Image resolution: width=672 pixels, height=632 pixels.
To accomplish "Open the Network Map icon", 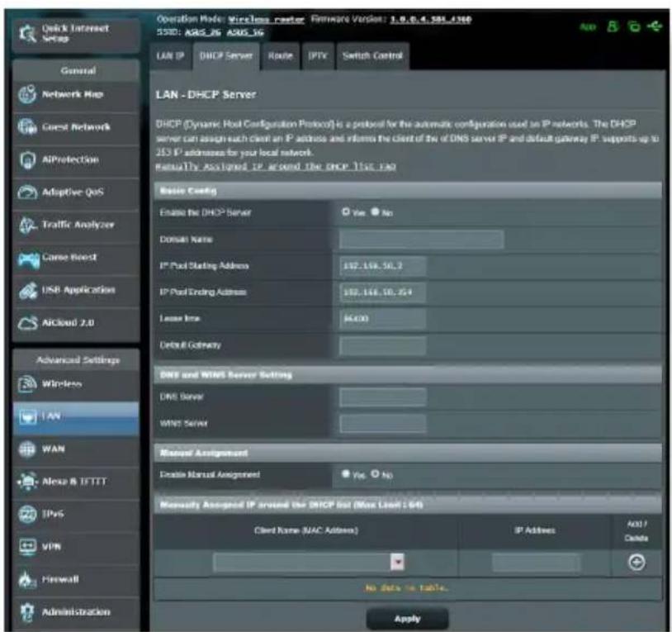I will pos(27,94).
